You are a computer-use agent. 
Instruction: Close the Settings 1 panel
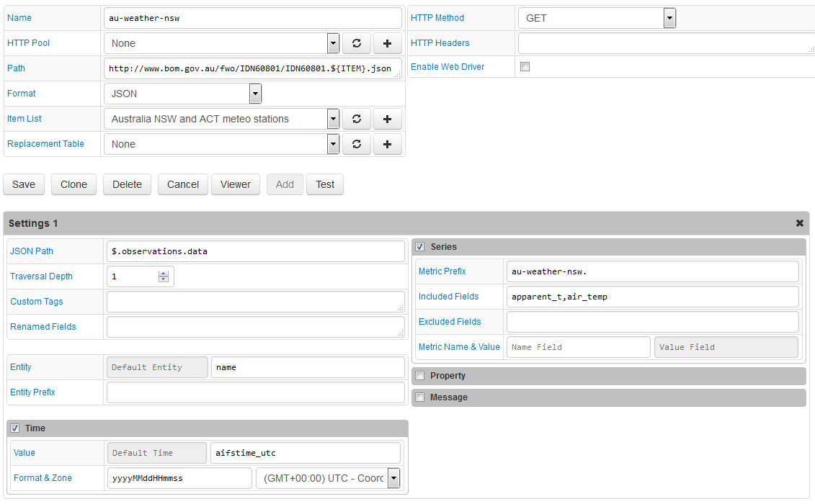(799, 223)
